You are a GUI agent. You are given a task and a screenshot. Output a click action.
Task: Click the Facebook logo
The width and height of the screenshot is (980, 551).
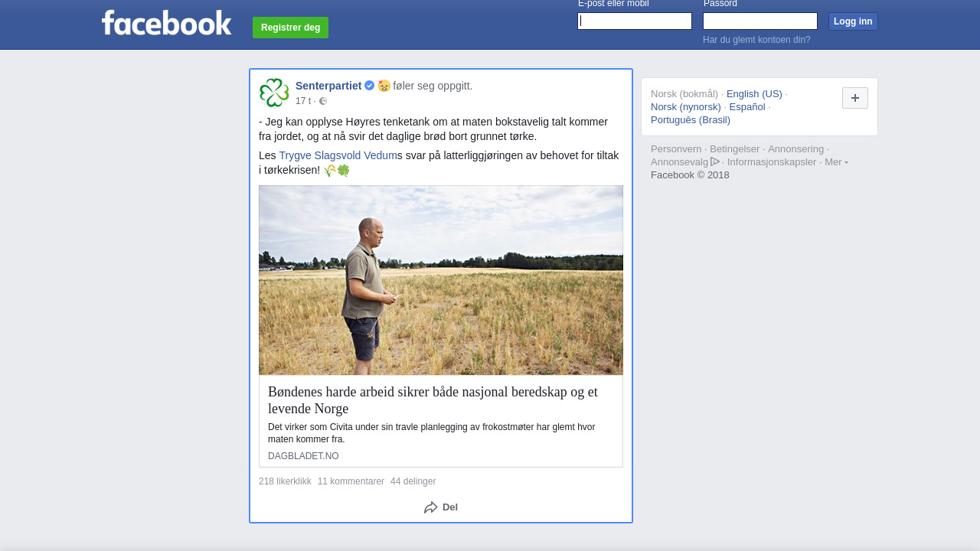click(167, 23)
